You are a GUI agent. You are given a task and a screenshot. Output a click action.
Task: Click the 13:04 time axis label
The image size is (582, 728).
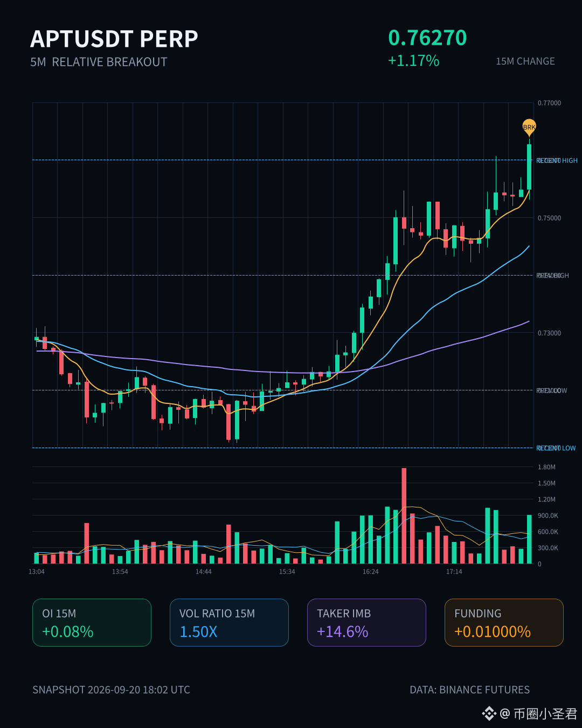pyautogui.click(x=37, y=572)
